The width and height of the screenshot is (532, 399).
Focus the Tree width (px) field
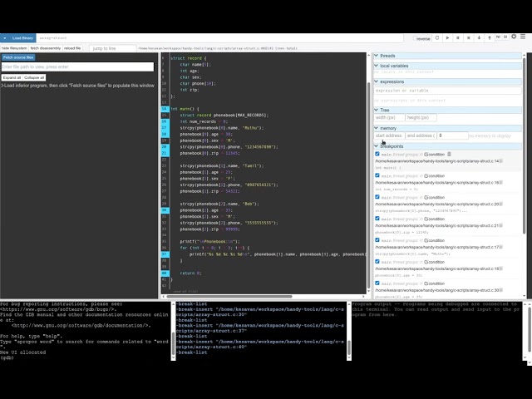pyautogui.click(x=389, y=117)
